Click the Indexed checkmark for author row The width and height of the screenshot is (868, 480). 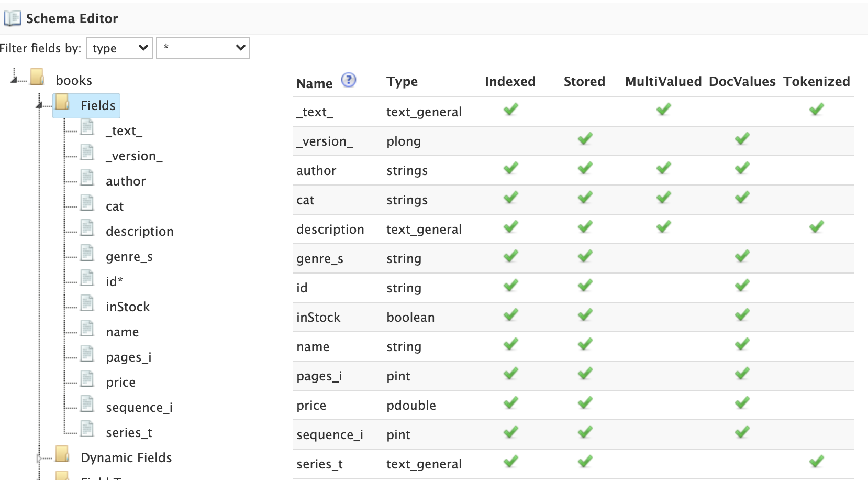[x=510, y=168]
